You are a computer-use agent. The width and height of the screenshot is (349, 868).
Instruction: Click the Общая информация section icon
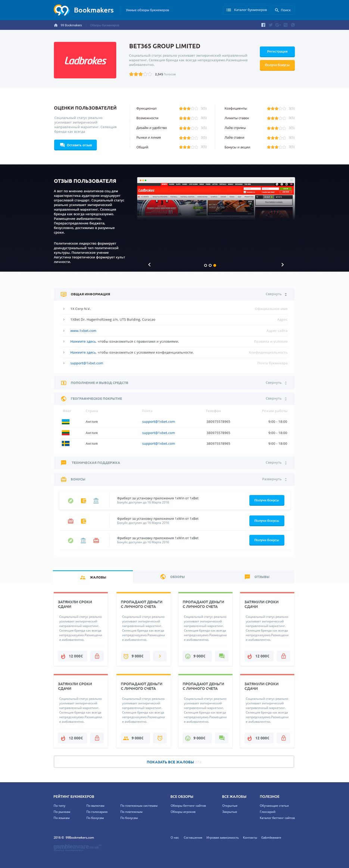pos(63,294)
